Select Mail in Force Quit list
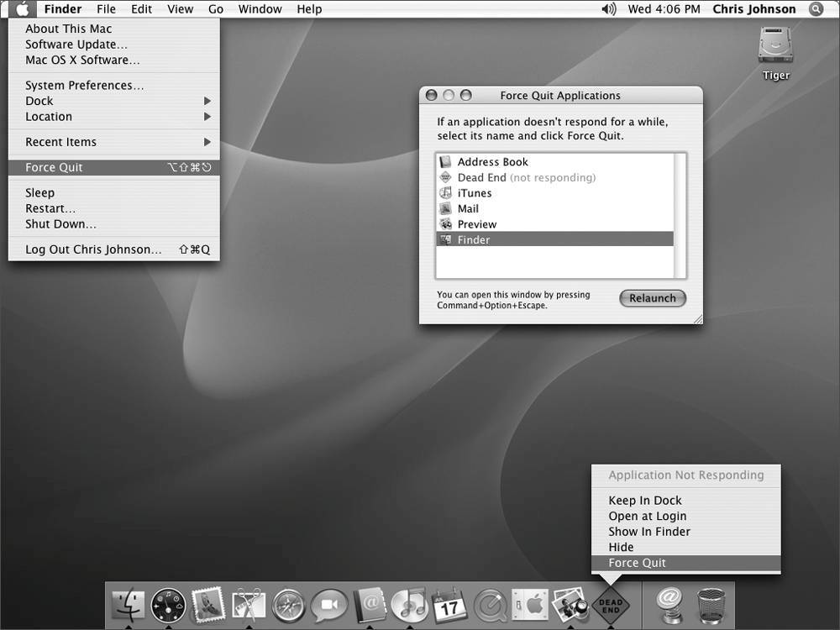The image size is (840, 630). click(555, 208)
